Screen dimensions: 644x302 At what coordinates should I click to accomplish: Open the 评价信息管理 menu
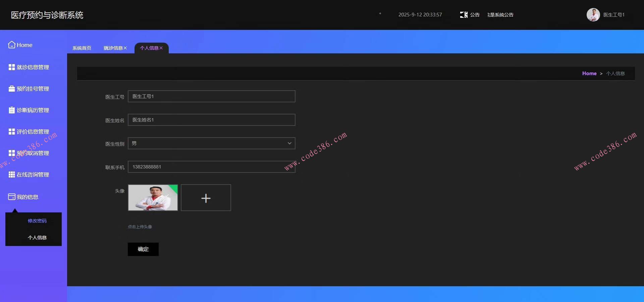tap(33, 132)
